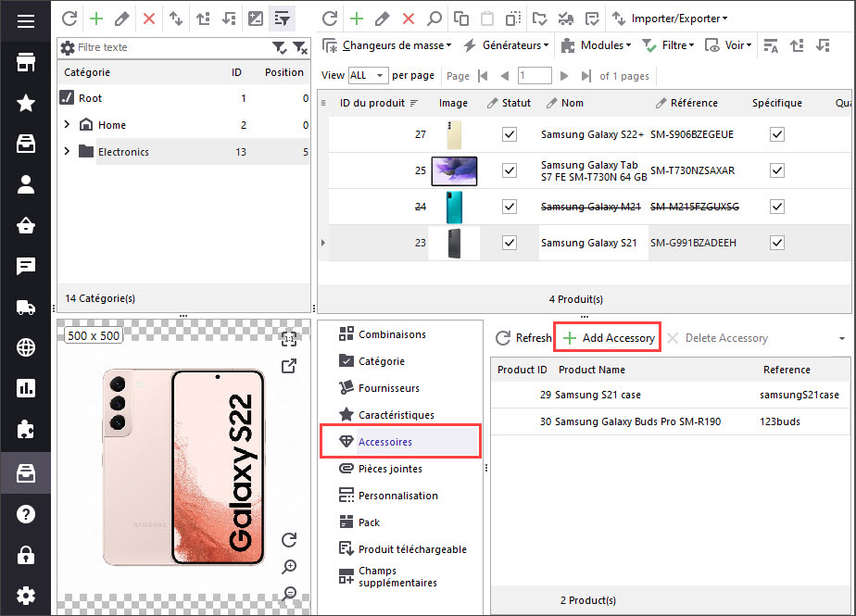Add new product with green plus

click(357, 19)
